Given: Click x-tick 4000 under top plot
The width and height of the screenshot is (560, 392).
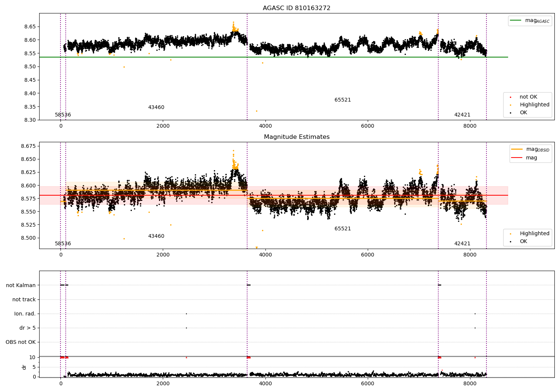Looking at the screenshot, I should click(x=265, y=126).
